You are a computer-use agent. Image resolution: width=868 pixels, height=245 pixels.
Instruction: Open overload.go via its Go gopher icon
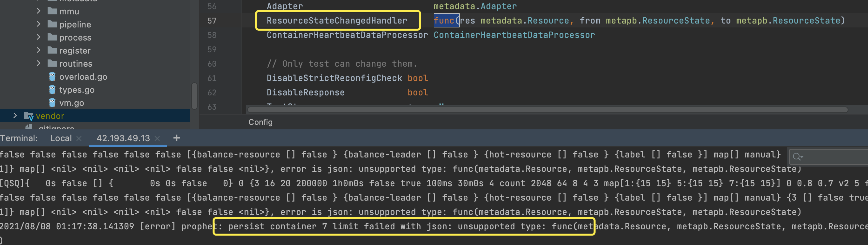click(x=52, y=76)
